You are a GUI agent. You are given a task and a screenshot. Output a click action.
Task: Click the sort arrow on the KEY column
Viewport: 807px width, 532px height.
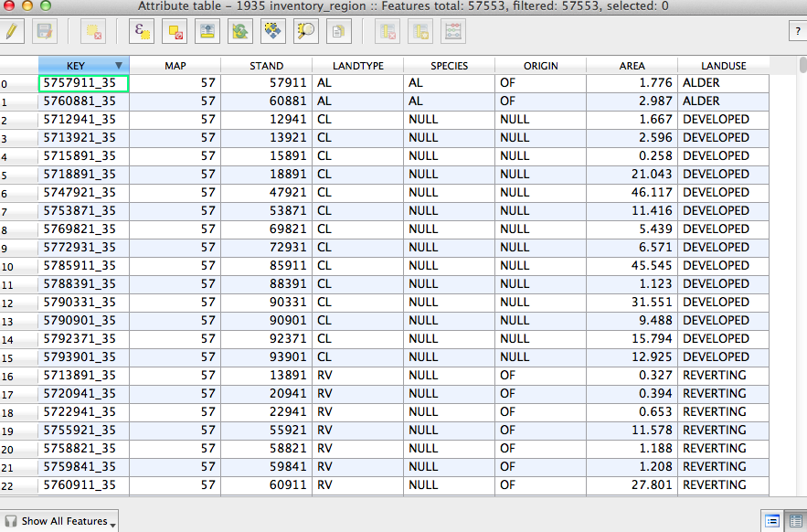[119, 66]
